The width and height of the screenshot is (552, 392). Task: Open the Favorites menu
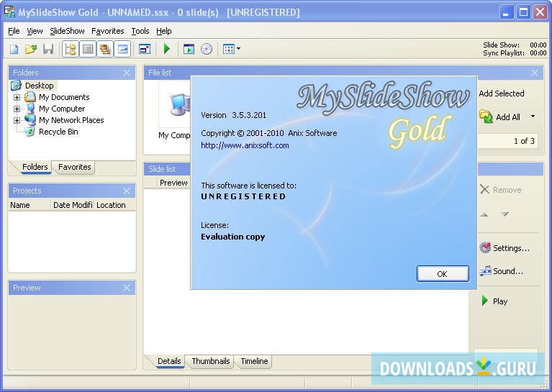click(108, 31)
